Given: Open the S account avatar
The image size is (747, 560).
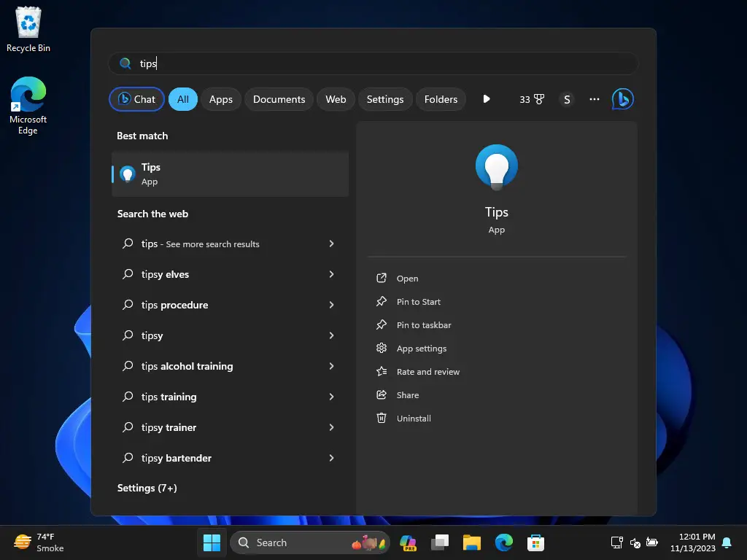Looking at the screenshot, I should 566,99.
